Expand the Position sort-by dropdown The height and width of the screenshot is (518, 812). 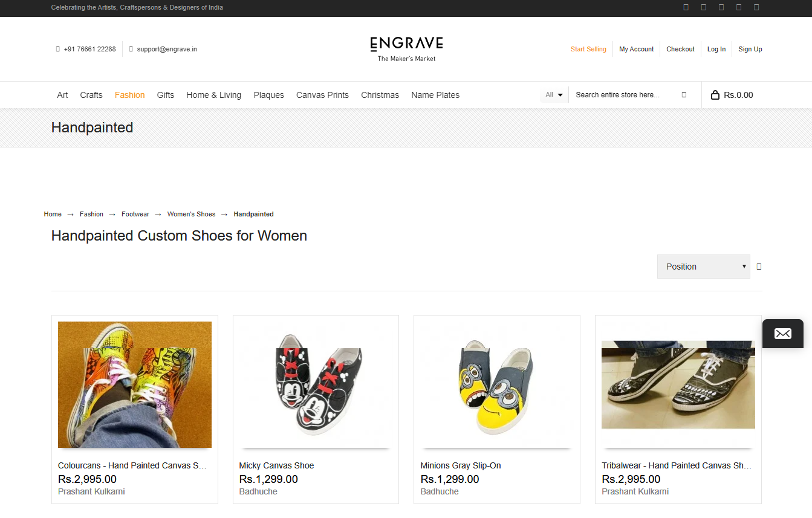click(704, 267)
